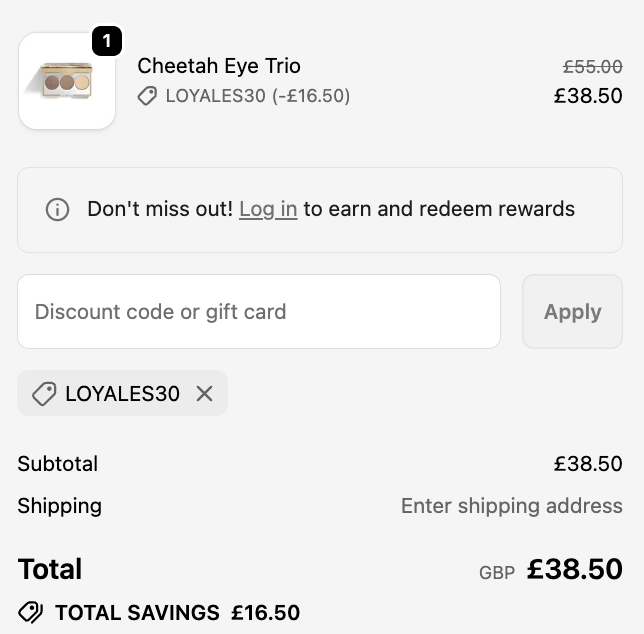Click the Cheetah Eye Trio product name
The width and height of the screenshot is (644, 634).
(x=219, y=66)
